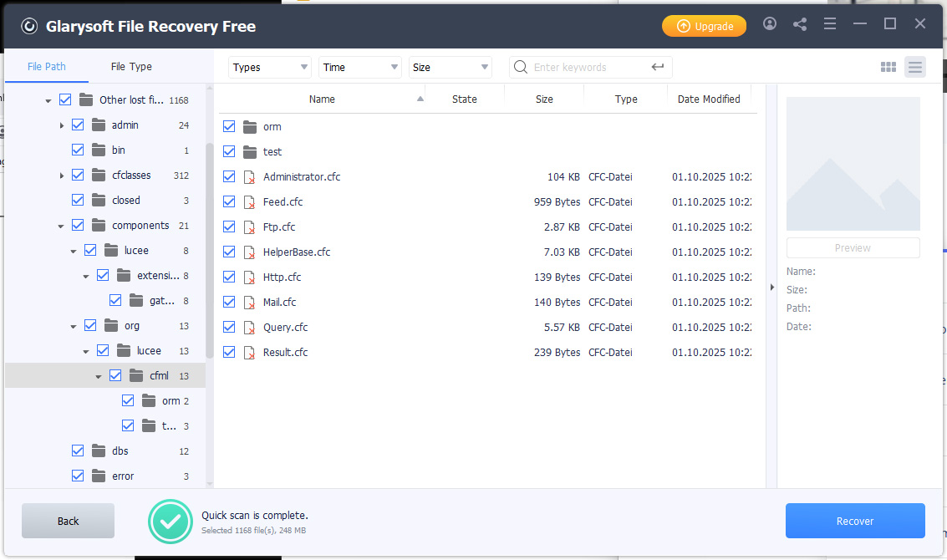Image resolution: width=947 pixels, height=560 pixels.
Task: Select the File Path tab
Action: (x=47, y=67)
